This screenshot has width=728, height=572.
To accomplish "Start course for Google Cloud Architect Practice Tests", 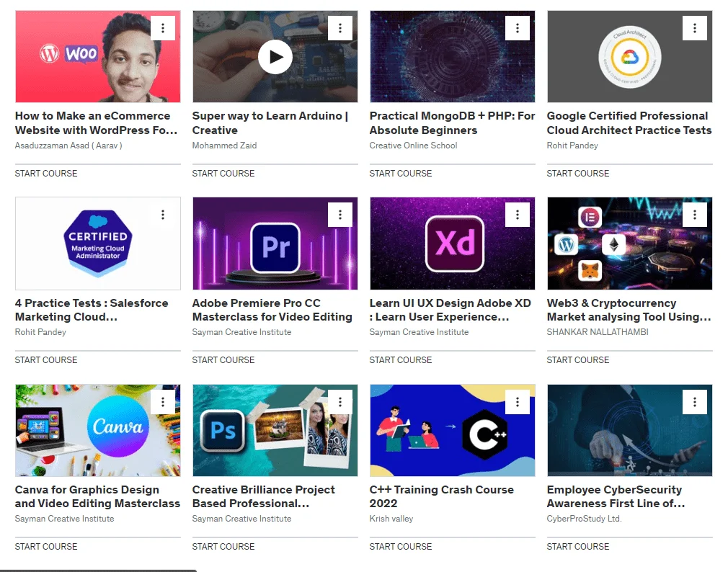I will point(578,174).
